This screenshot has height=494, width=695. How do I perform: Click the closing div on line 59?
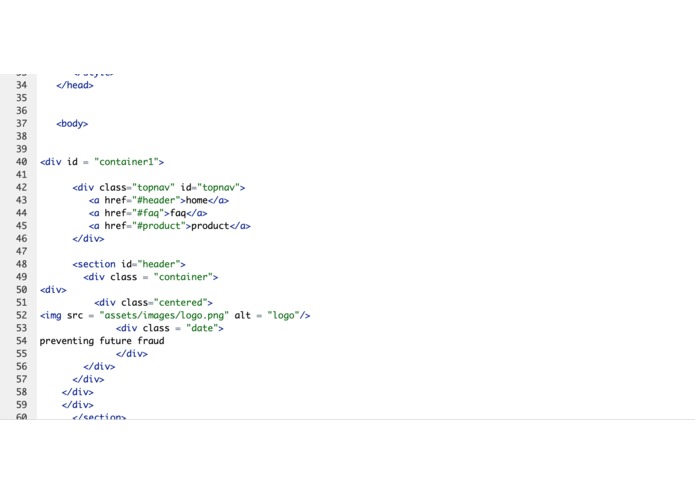coord(78,405)
